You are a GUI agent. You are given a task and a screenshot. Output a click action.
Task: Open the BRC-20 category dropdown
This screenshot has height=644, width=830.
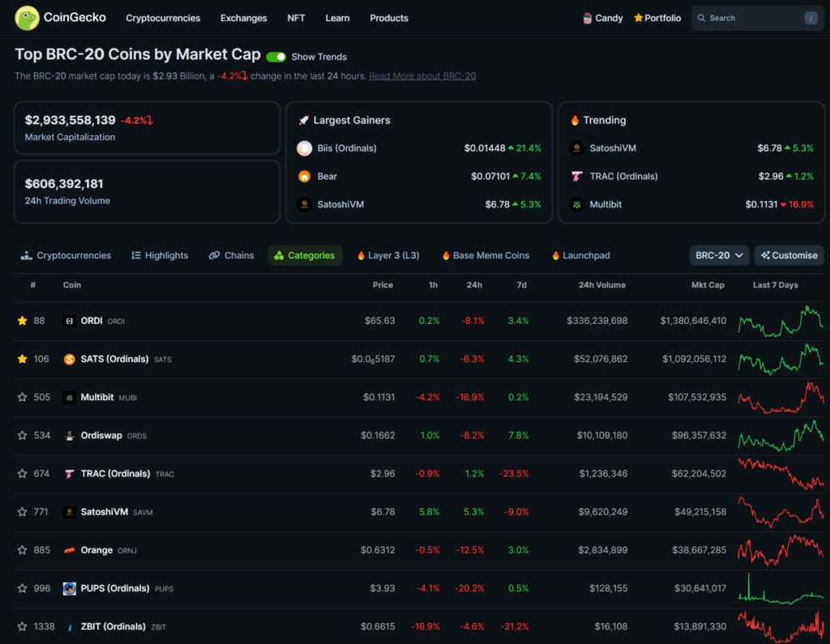point(719,255)
